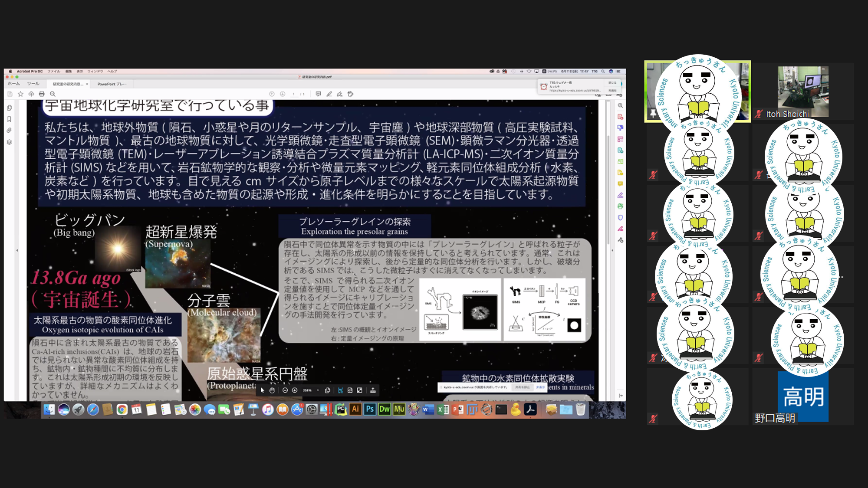Image resolution: width=868 pixels, height=488 pixels.
Task: Upload the file with the cloud arrow icon
Action: (31, 94)
